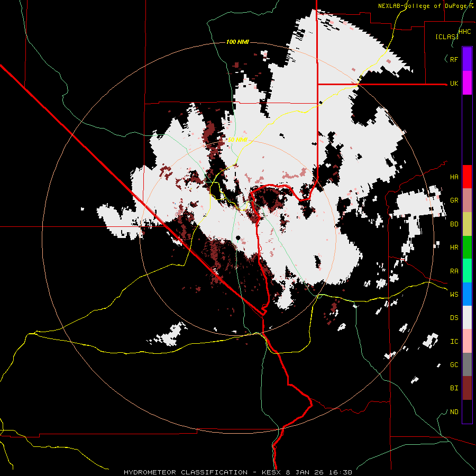Click the UK magenta legend swatch
476x476 pixels.
click(x=467, y=83)
